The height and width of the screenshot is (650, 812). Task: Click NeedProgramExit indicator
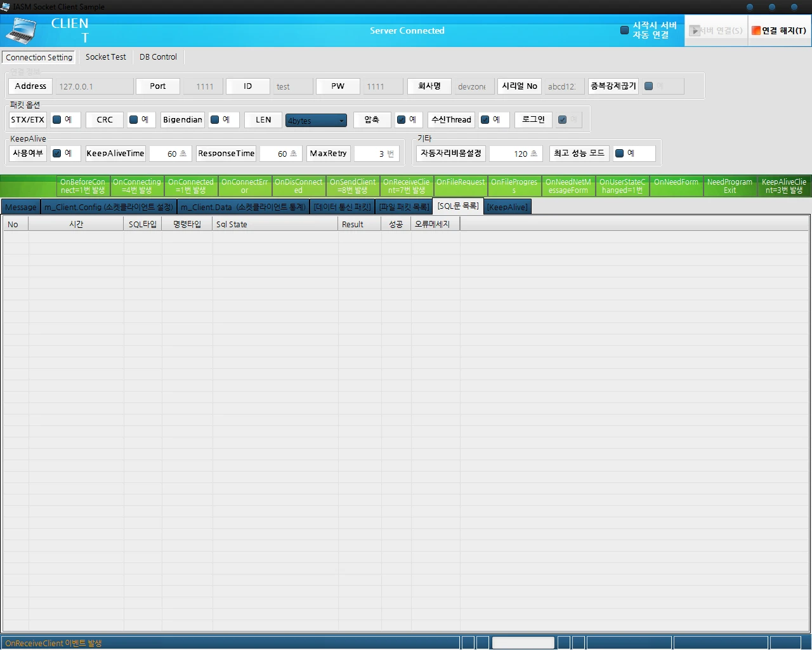click(x=730, y=186)
